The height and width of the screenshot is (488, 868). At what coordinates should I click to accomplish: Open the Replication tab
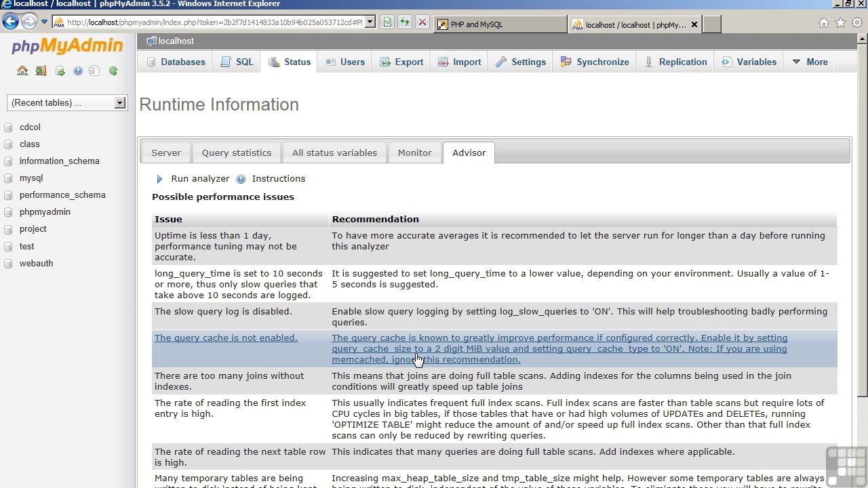pyautogui.click(x=675, y=62)
